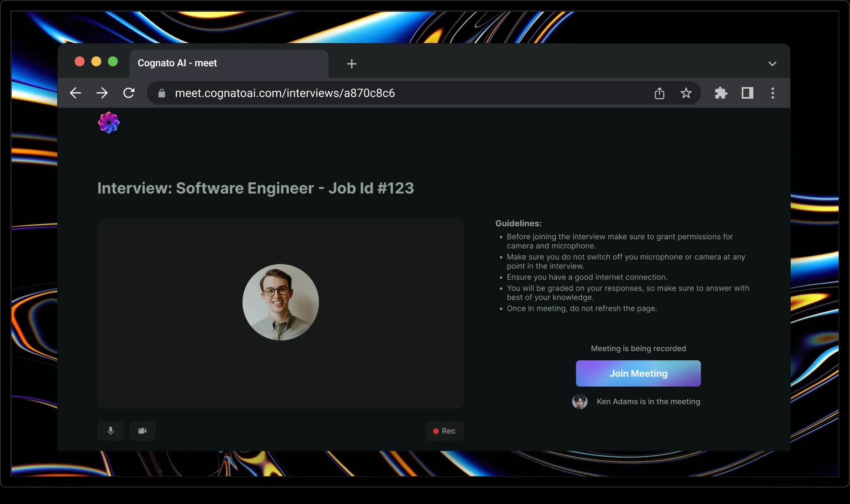Click the user profile photo preview

(280, 302)
